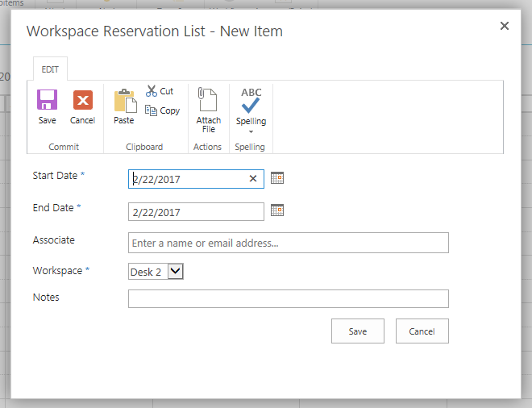Click the Actions group label
The height and width of the screenshot is (408, 532).
click(x=207, y=147)
